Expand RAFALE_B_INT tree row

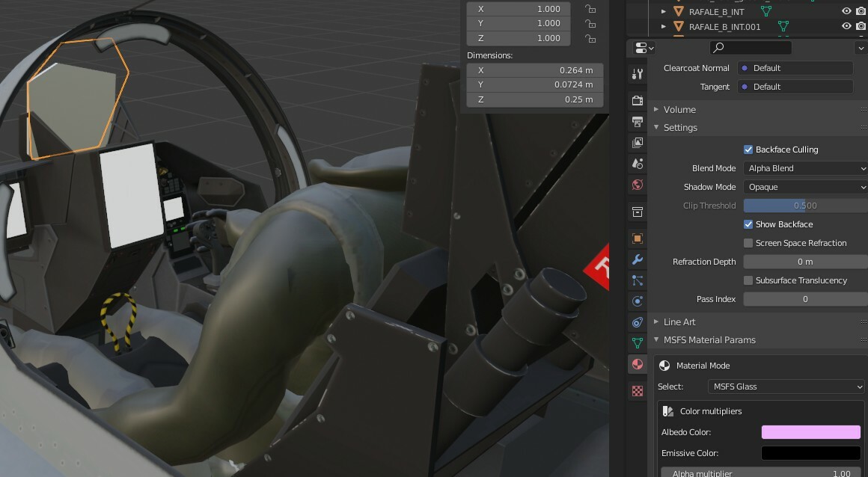point(663,12)
